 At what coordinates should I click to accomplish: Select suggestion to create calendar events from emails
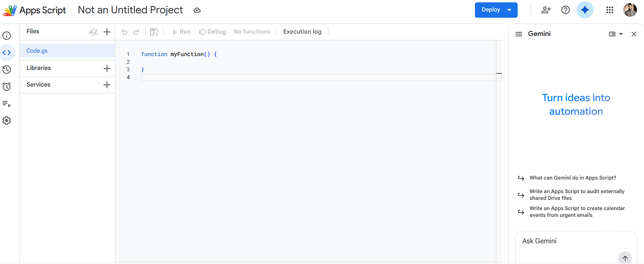click(x=577, y=212)
